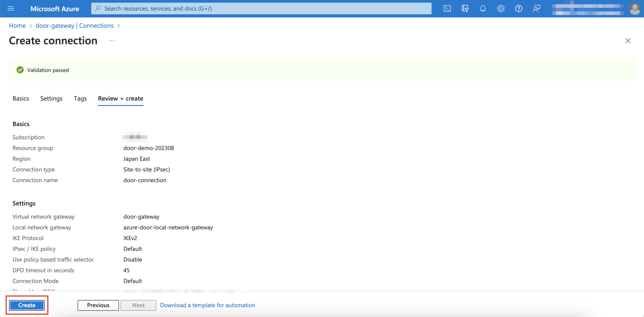This screenshot has height=317, width=644.
Task: Switch to the Settings tab
Action: [x=51, y=99]
